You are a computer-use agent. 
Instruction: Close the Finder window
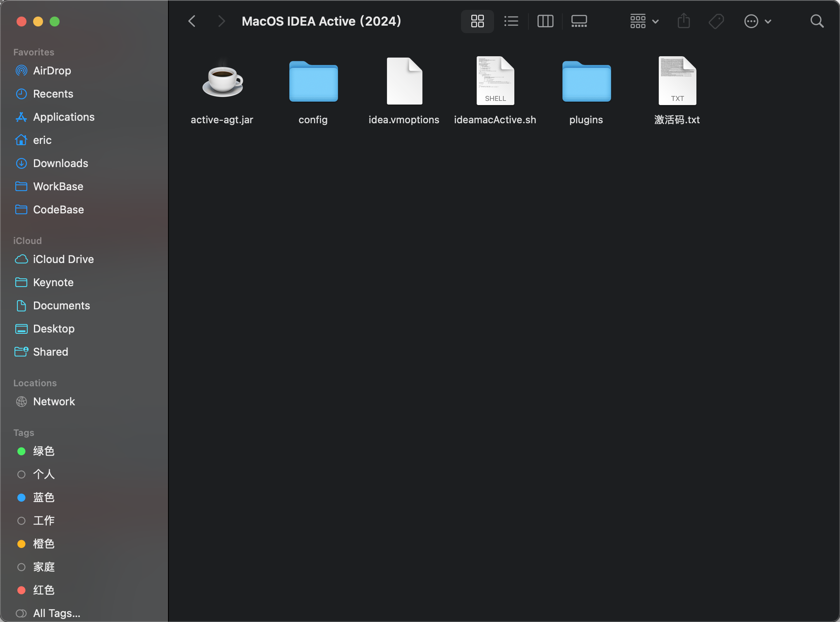coord(22,22)
